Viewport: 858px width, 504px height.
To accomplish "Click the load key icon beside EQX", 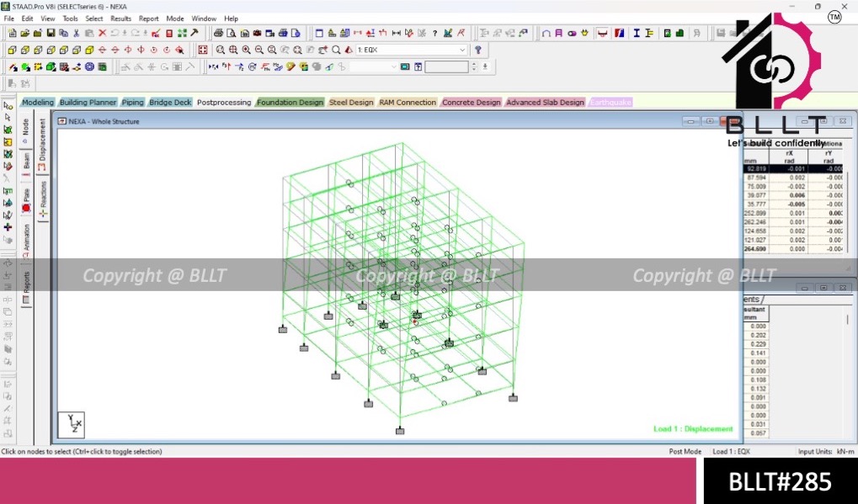I will (x=478, y=50).
